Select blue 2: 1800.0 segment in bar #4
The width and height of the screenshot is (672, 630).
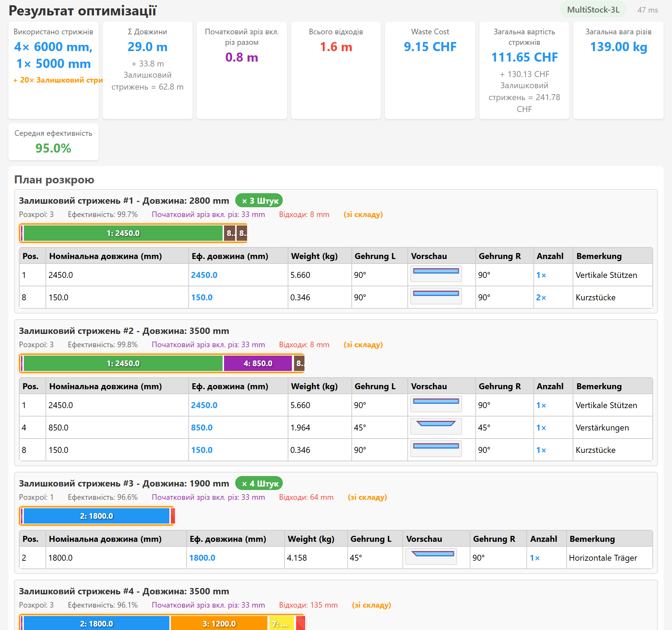click(x=97, y=623)
